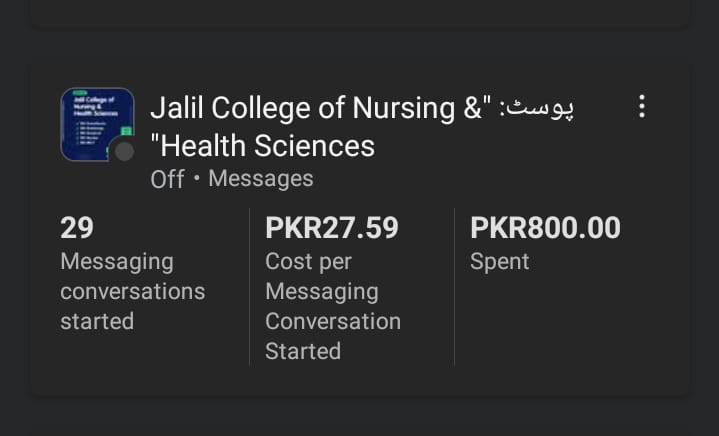The width and height of the screenshot is (719, 436).
Task: Click the divider between conversations and cost
Action: tap(249, 286)
